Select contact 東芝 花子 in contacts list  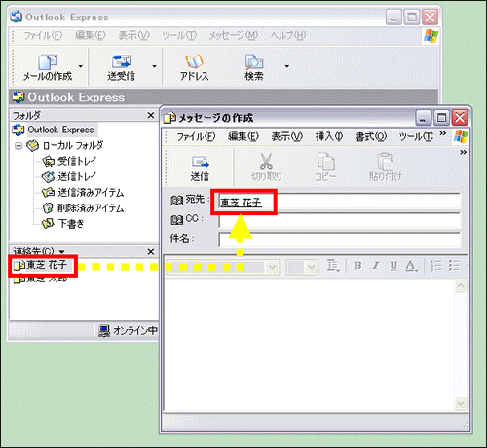pos(47,265)
